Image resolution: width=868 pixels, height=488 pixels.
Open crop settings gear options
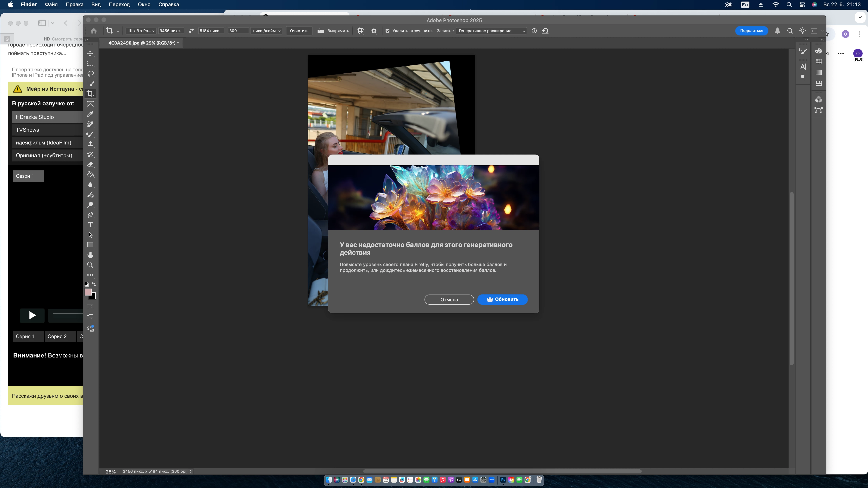click(374, 31)
